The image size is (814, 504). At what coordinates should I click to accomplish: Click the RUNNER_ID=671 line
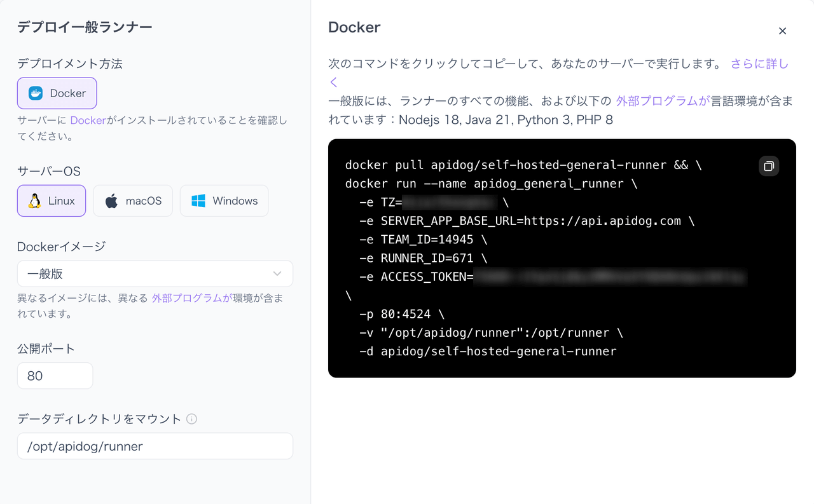point(424,258)
